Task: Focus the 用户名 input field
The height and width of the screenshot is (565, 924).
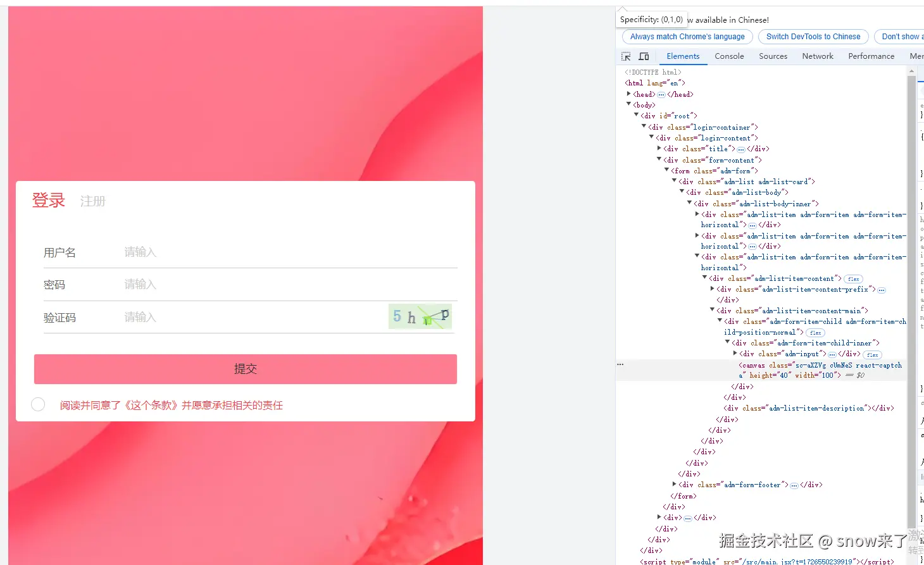Action: pyautogui.click(x=290, y=252)
